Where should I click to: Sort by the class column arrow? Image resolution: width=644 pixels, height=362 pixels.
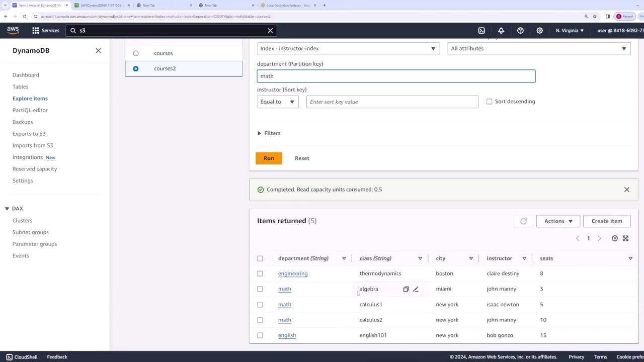click(x=420, y=258)
